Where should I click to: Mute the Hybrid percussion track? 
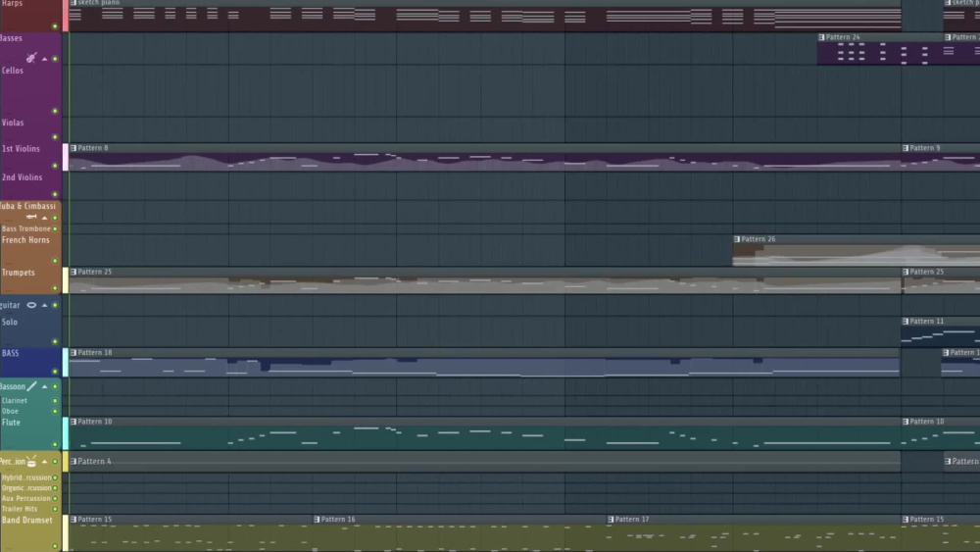pos(55,477)
